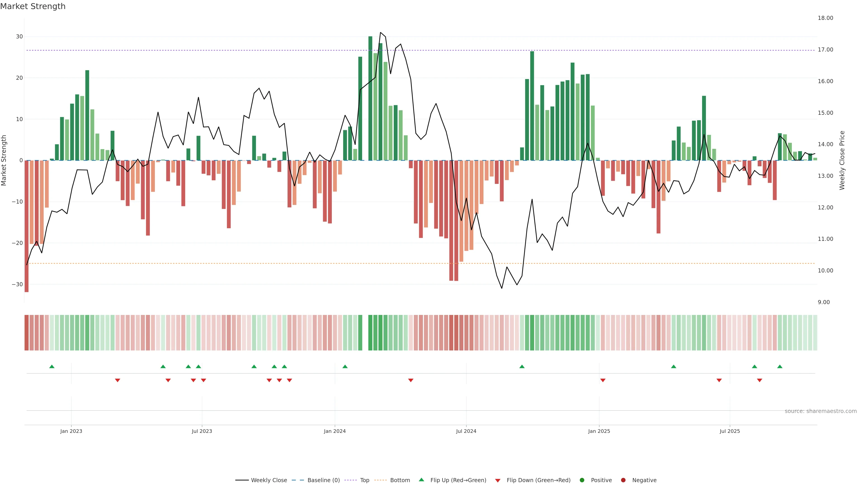
Task: Click the source: sharemaestro.com text
Action: pyautogui.click(x=821, y=411)
